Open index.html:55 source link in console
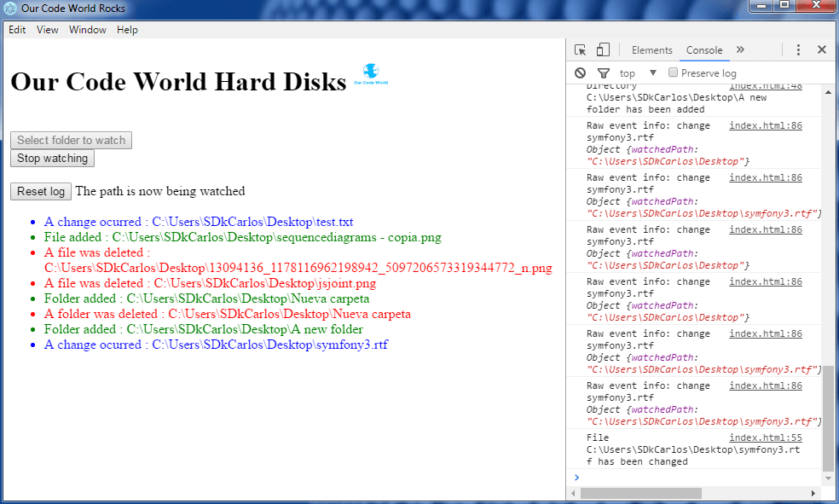This screenshot has width=839, height=504. 765,437
